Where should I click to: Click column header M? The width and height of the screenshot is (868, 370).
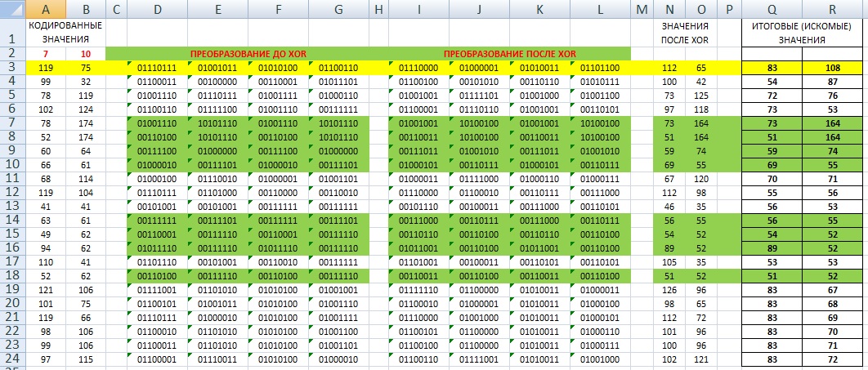641,9
